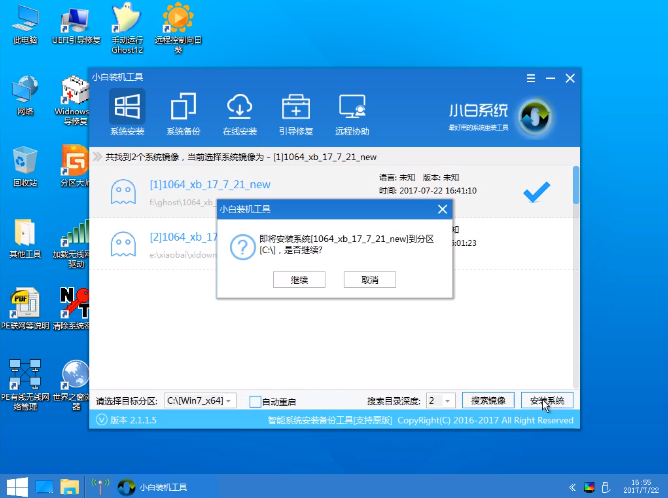
Task: Select the 系统安装 Windows logo icon
Action: [127, 108]
